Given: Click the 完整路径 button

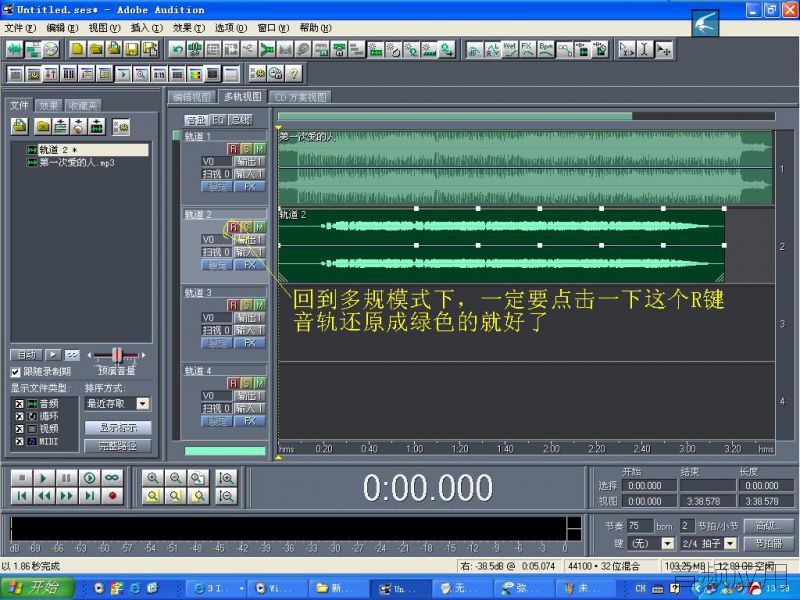Looking at the screenshot, I should coord(118,446).
